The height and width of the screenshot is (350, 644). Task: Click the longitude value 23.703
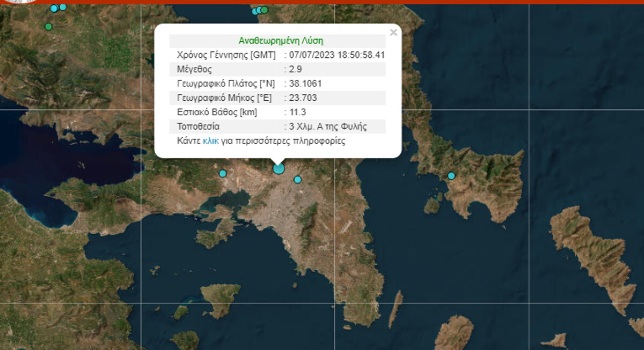[303, 98]
